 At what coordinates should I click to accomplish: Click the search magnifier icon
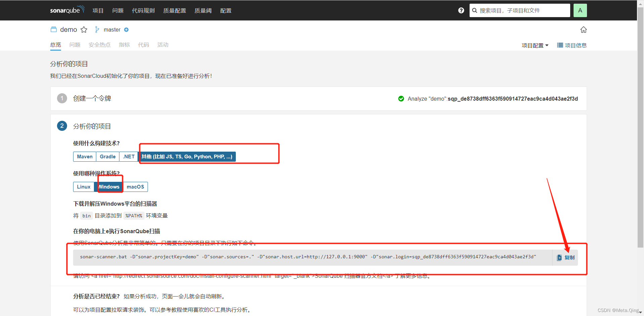475,10
